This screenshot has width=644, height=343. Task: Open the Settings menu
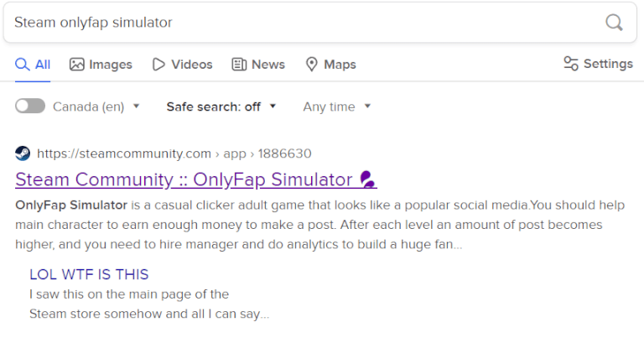598,64
